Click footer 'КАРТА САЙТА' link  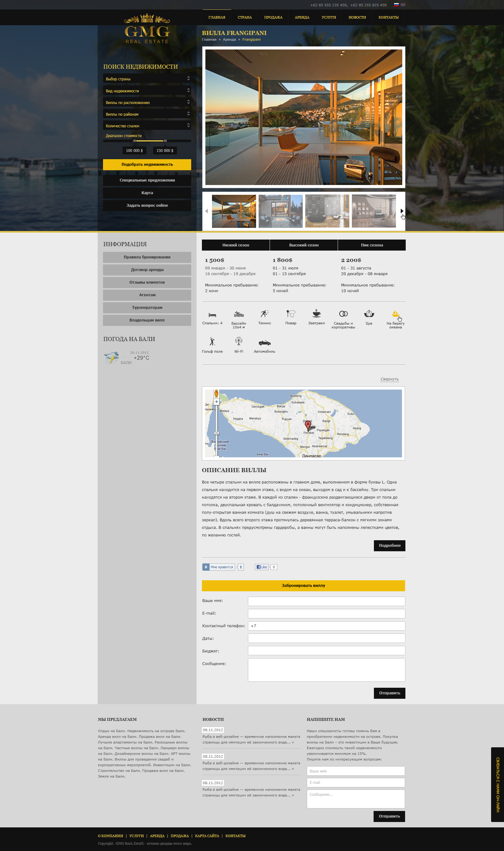click(x=207, y=836)
